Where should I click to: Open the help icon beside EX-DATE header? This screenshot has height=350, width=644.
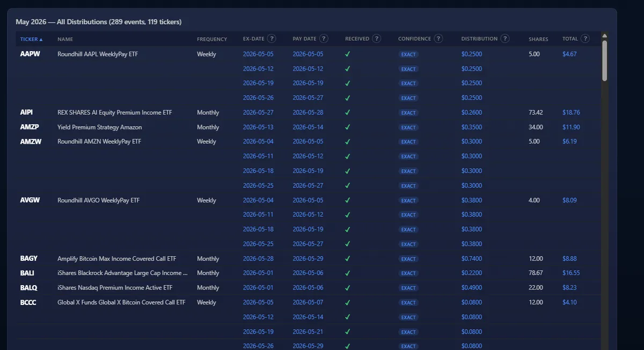click(272, 39)
